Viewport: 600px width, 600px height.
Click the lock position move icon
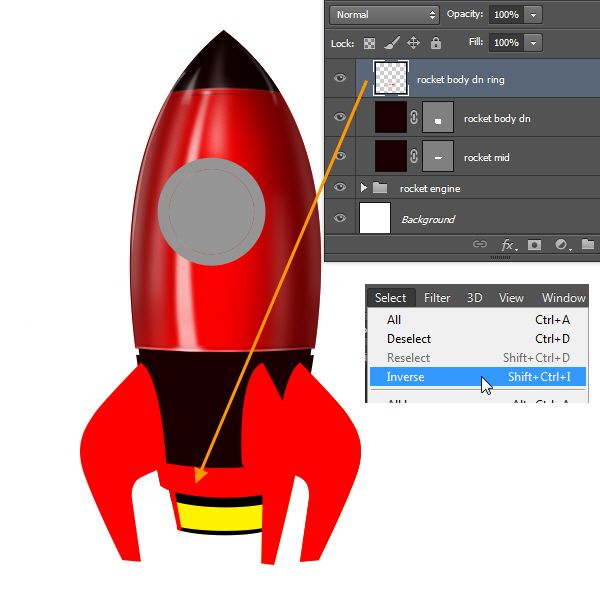[x=413, y=43]
